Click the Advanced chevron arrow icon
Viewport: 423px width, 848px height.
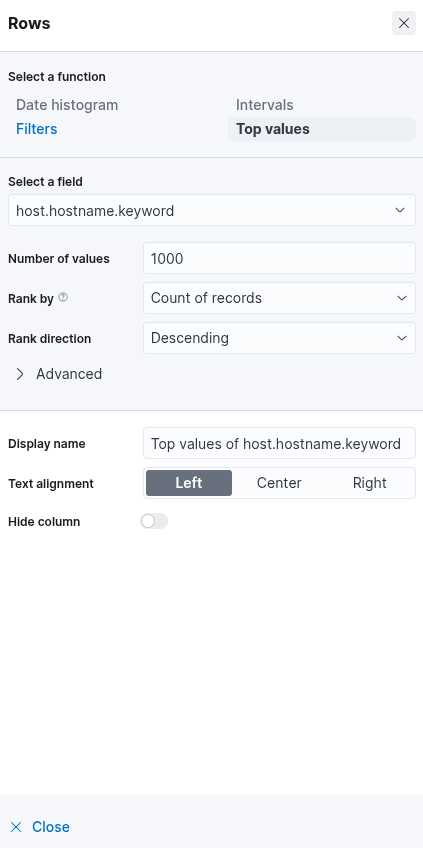(x=20, y=374)
